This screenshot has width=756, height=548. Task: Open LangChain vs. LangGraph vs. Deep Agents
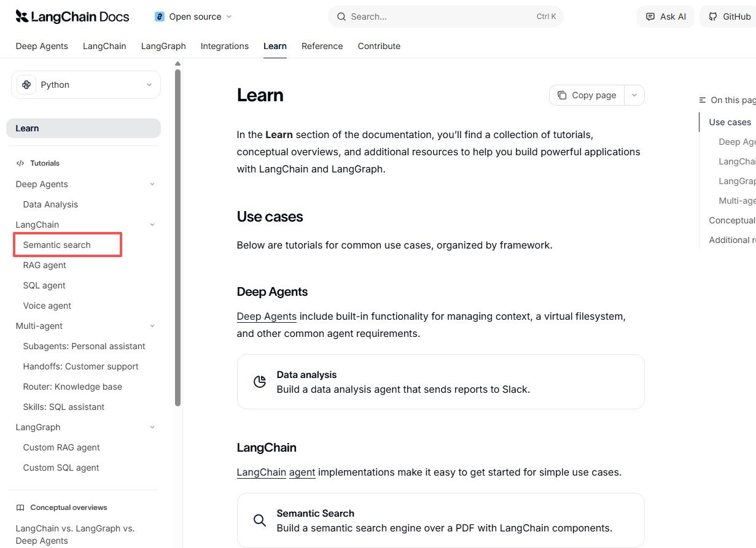[x=75, y=534]
